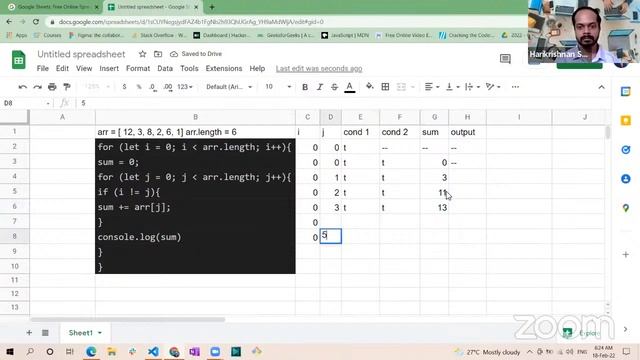Open a new browser tab

click(211, 7)
